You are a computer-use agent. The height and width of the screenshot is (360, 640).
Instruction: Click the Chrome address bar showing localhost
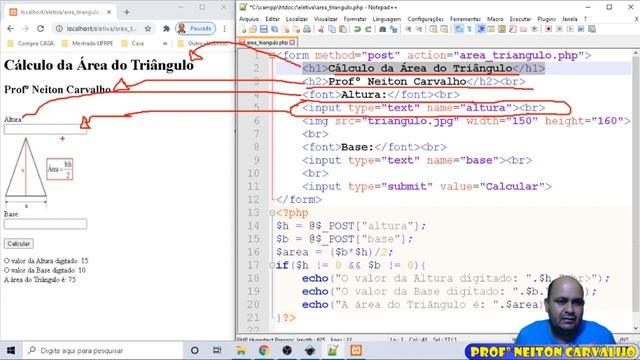(102, 29)
